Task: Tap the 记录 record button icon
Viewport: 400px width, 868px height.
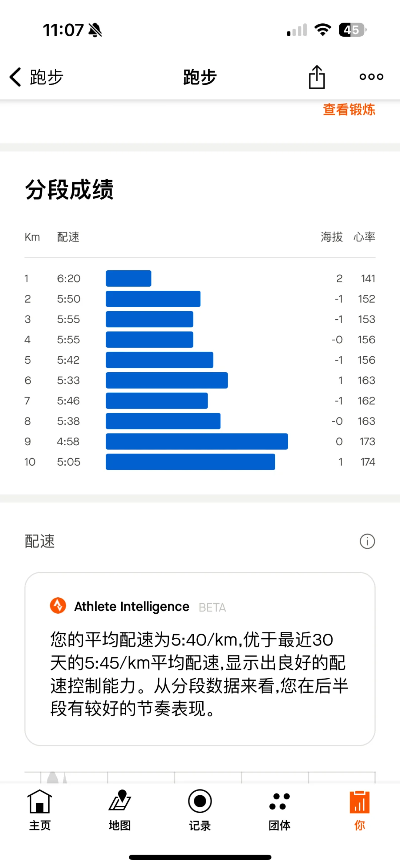Action: point(200,801)
